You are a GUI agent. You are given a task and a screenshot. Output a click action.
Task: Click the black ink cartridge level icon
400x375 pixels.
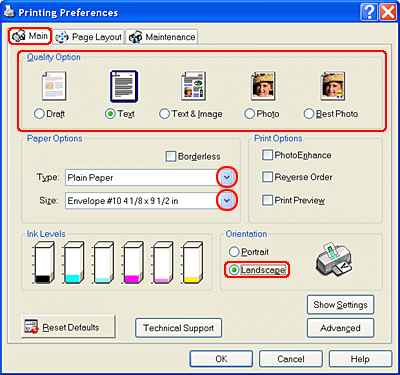pyautogui.click(x=44, y=263)
